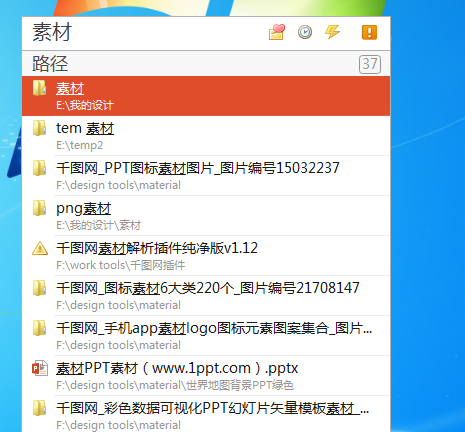Select the highlighted 素材 folder in E:\我的设计
Image resolution: width=465 pixels, height=432 pixels.
206,96
